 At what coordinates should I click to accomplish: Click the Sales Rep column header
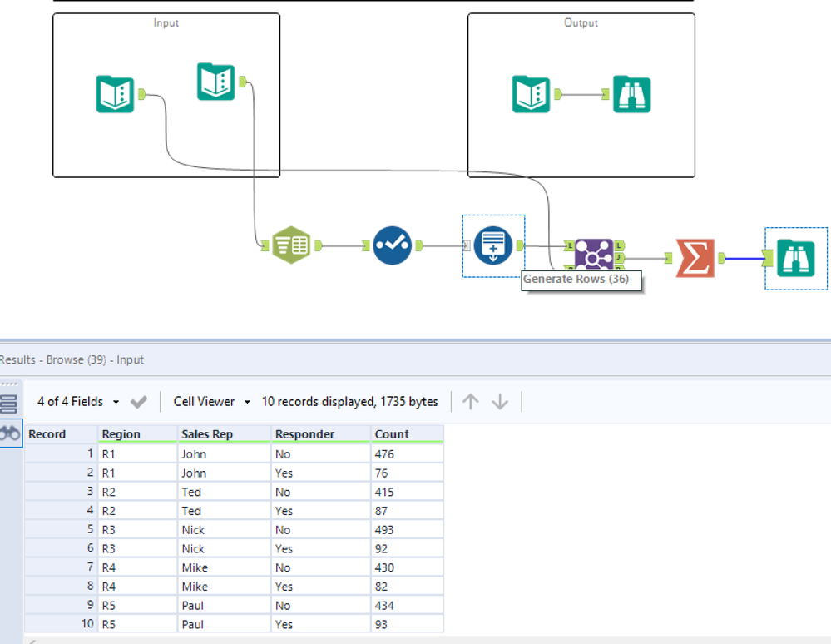[x=225, y=434]
